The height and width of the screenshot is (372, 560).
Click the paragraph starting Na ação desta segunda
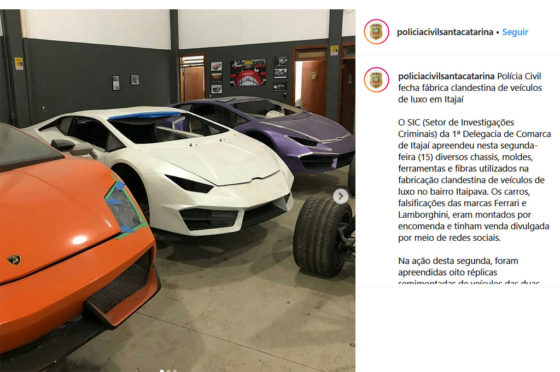click(469, 272)
